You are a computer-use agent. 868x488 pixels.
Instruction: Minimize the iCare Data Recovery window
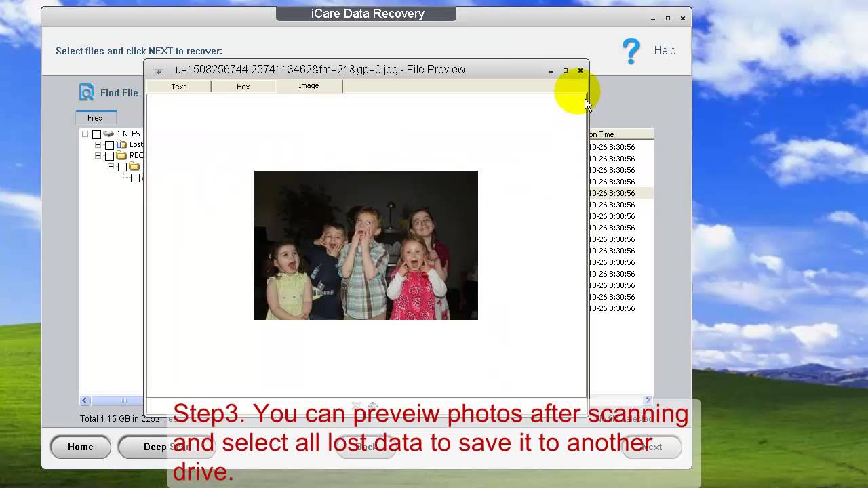653,18
